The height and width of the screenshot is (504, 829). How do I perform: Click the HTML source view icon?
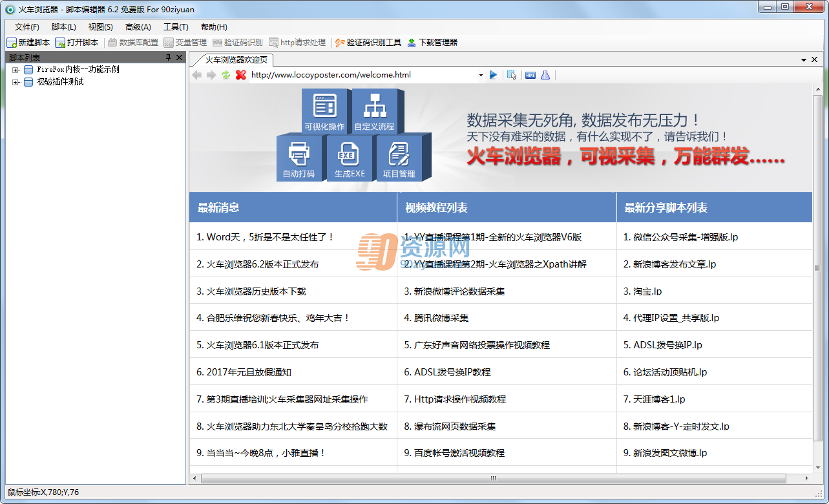click(x=530, y=75)
